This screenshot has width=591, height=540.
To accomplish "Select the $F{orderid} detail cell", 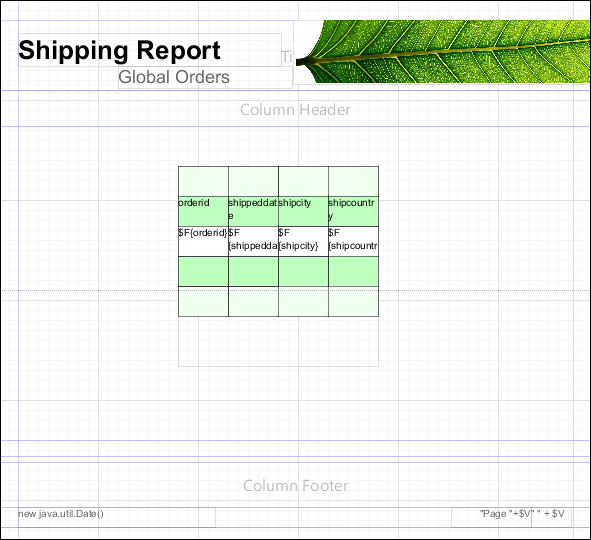I will coord(203,242).
